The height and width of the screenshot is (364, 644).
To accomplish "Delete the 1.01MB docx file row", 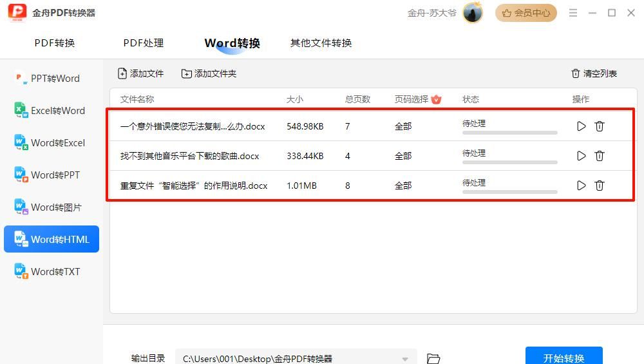I will [600, 186].
